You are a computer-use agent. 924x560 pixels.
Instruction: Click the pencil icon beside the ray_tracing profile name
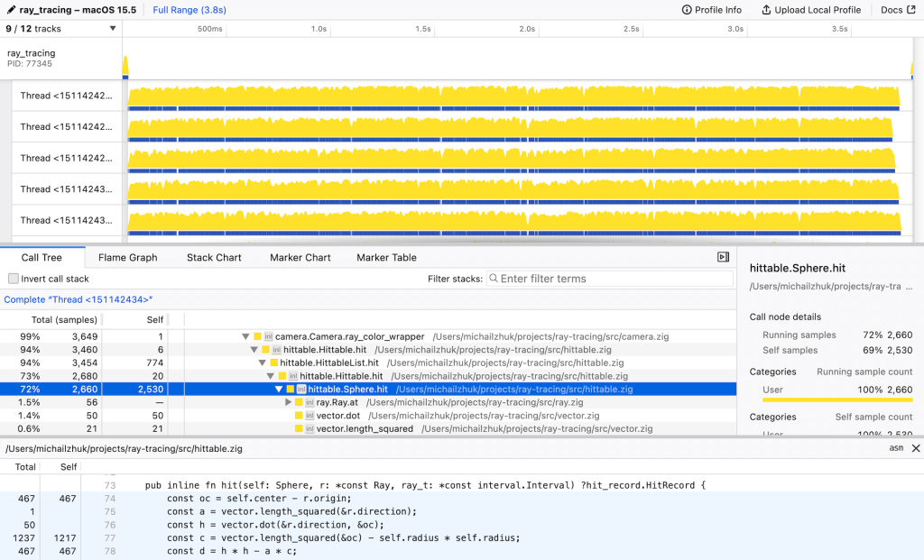[11, 10]
